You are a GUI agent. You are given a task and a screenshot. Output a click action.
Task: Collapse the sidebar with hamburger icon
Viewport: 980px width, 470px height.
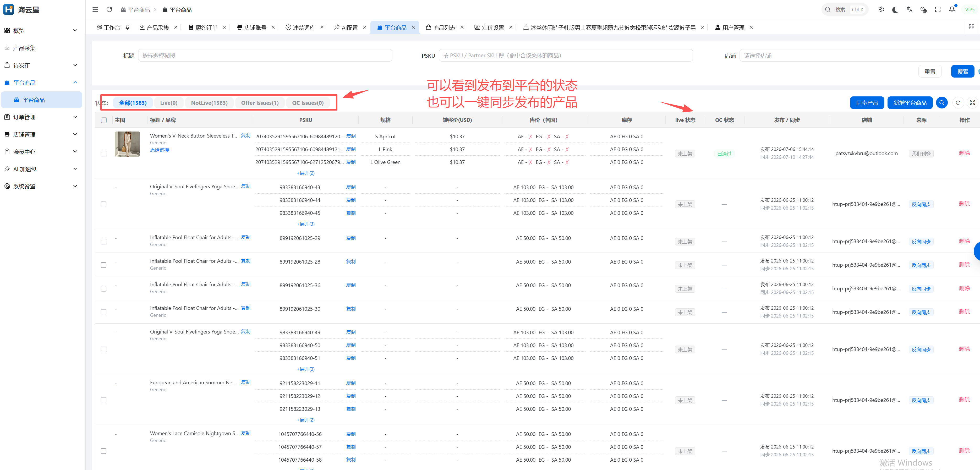[95, 9]
